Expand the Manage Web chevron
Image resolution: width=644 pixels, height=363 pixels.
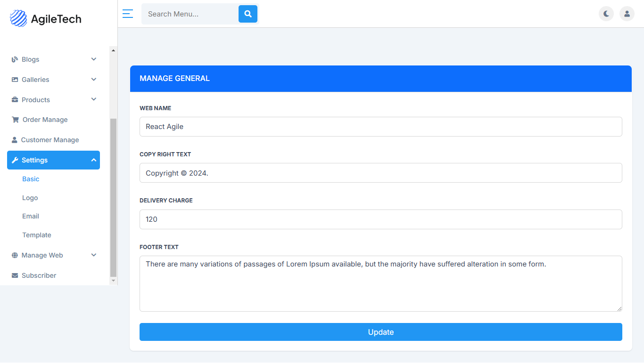(94, 255)
